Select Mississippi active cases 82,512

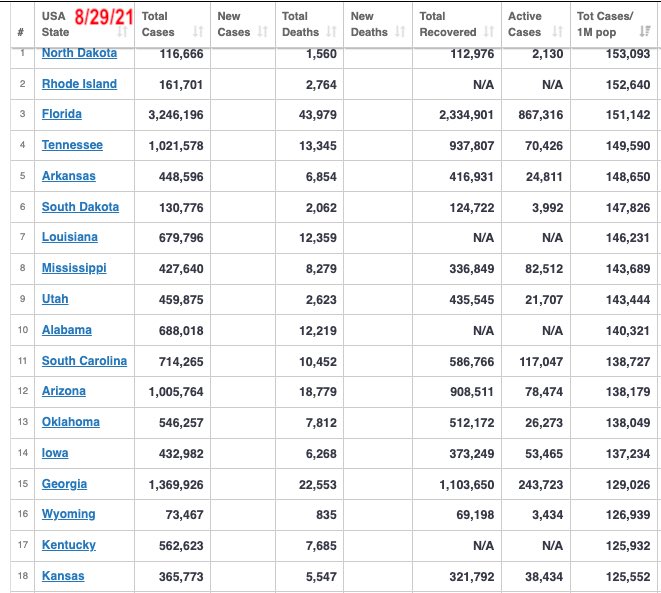click(x=544, y=269)
